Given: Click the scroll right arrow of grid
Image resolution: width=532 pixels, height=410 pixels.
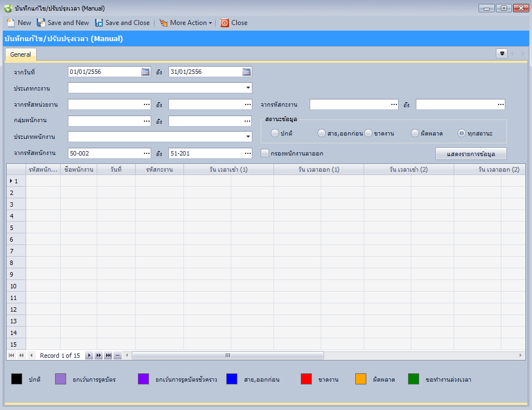Looking at the screenshot, I should pos(520,356).
